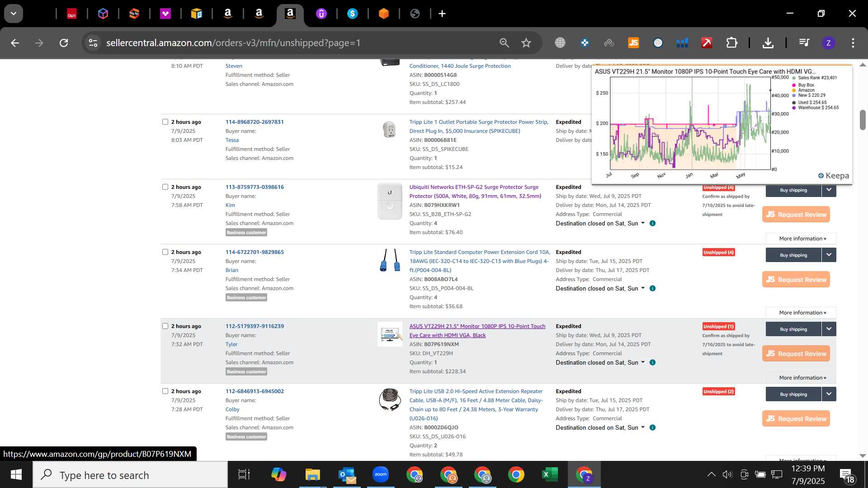Click info icon beside Destination closed for Tyler
The width and height of the screenshot is (868, 488).
(652, 362)
